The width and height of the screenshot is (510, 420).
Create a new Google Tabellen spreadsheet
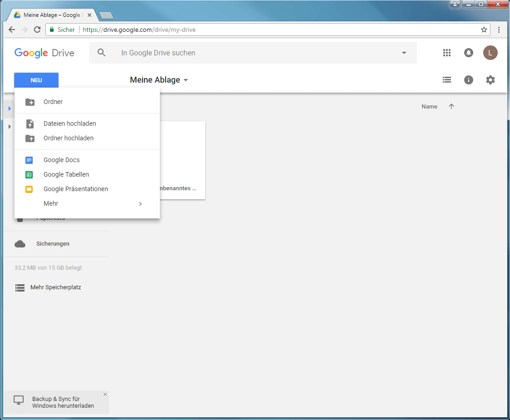87,174
